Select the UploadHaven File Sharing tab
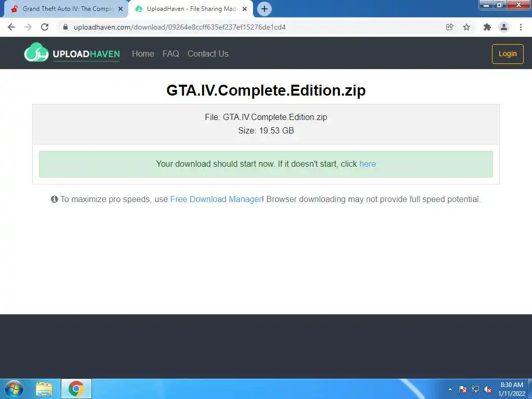Screen dimensions: 532x399 (x=191, y=9)
